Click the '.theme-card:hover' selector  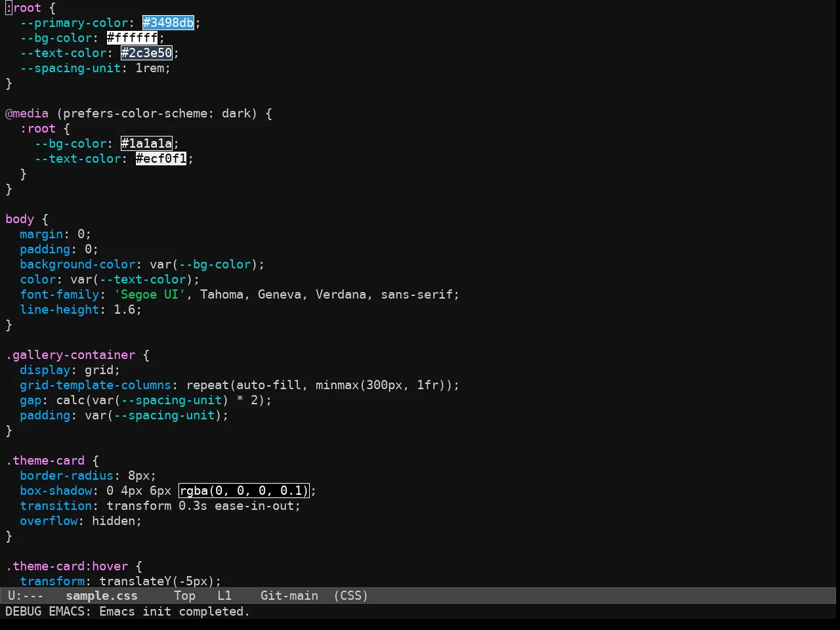pyautogui.click(x=66, y=566)
